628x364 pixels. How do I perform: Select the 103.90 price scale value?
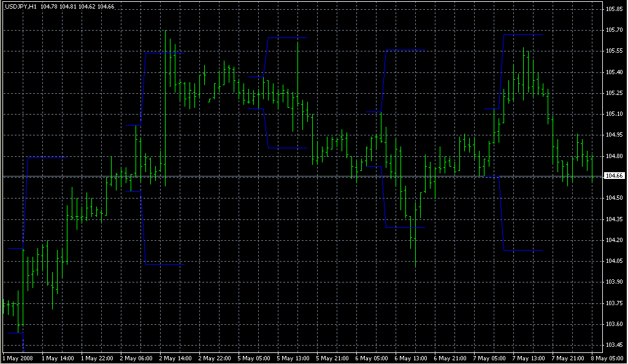click(x=614, y=282)
